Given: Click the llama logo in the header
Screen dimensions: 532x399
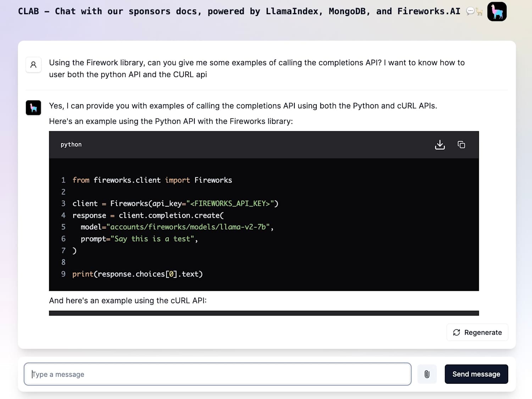Looking at the screenshot, I should pyautogui.click(x=497, y=11).
